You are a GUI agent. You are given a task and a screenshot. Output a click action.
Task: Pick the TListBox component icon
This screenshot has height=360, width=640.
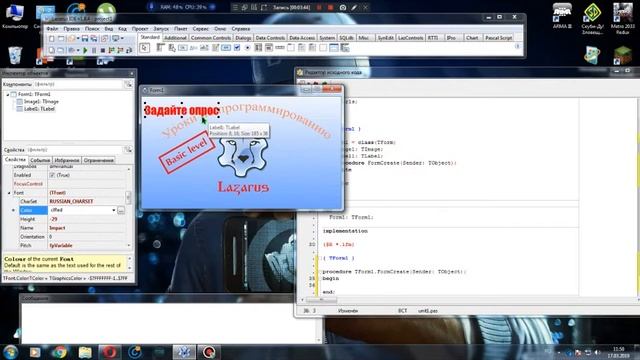[x=258, y=48]
